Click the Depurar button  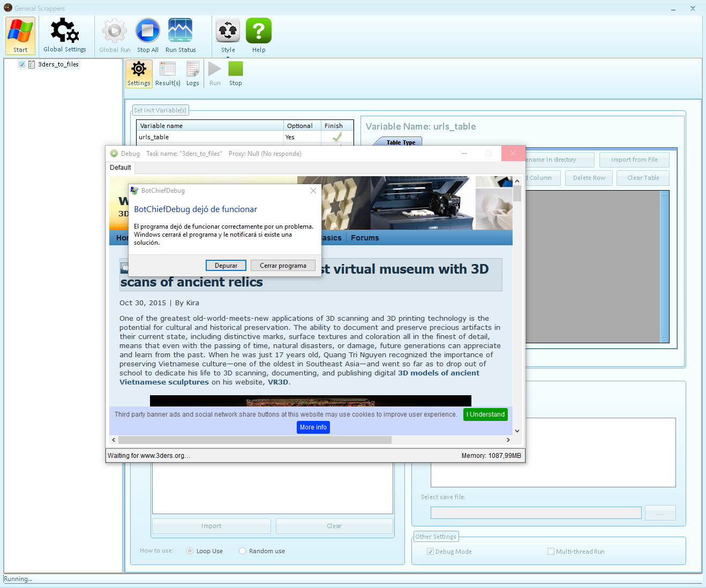point(226,266)
